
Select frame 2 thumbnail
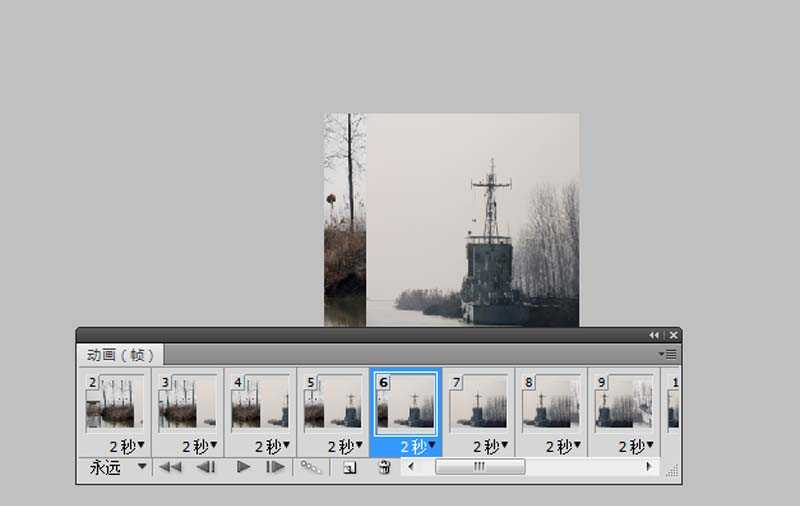coord(115,403)
